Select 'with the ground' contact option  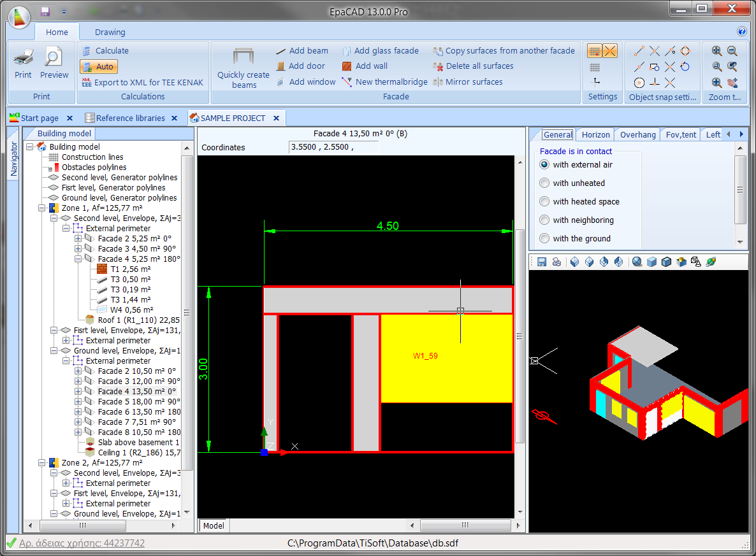(x=544, y=238)
